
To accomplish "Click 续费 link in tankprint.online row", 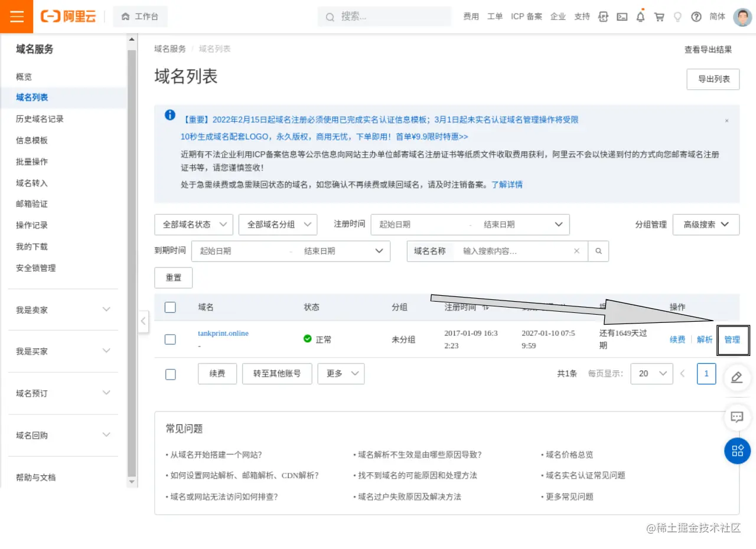I will pyautogui.click(x=677, y=339).
